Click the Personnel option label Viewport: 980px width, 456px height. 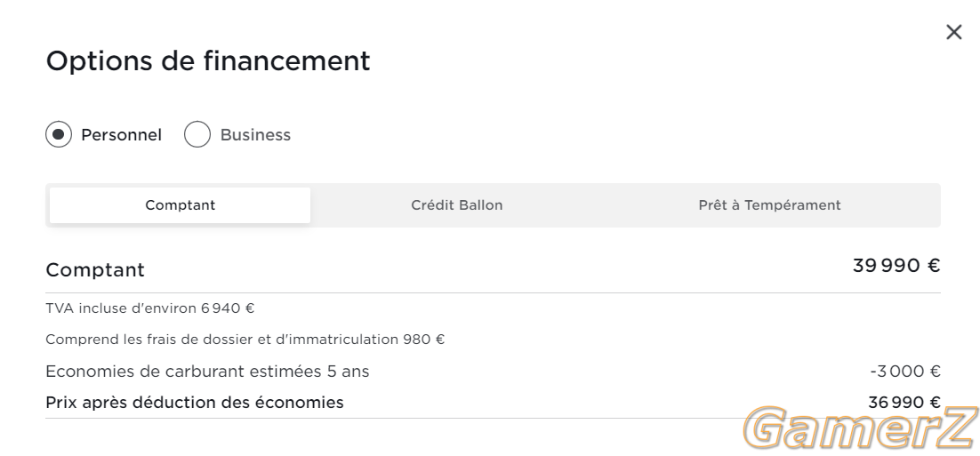coord(121,135)
